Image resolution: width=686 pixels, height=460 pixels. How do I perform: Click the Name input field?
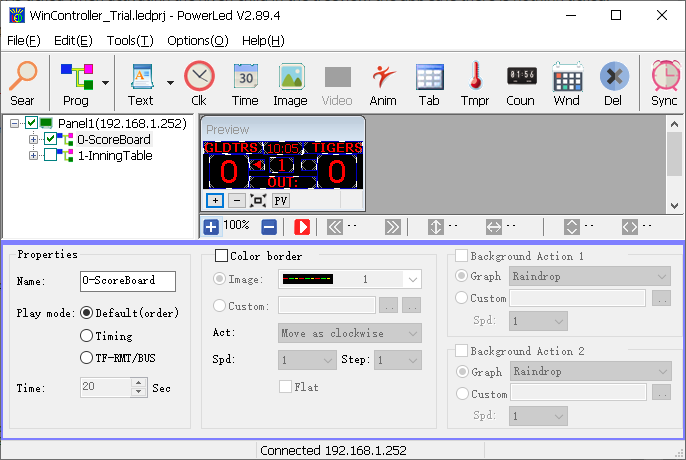127,281
